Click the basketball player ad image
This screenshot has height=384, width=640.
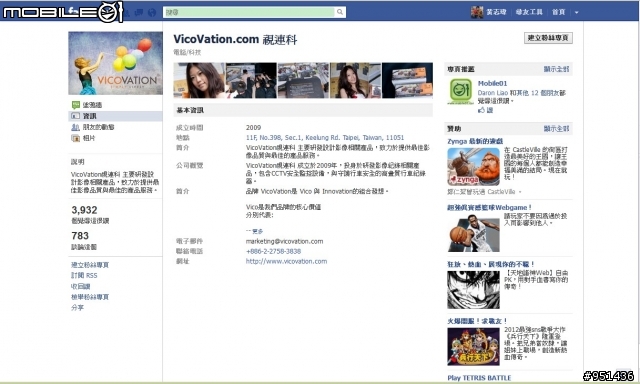[x=473, y=233]
